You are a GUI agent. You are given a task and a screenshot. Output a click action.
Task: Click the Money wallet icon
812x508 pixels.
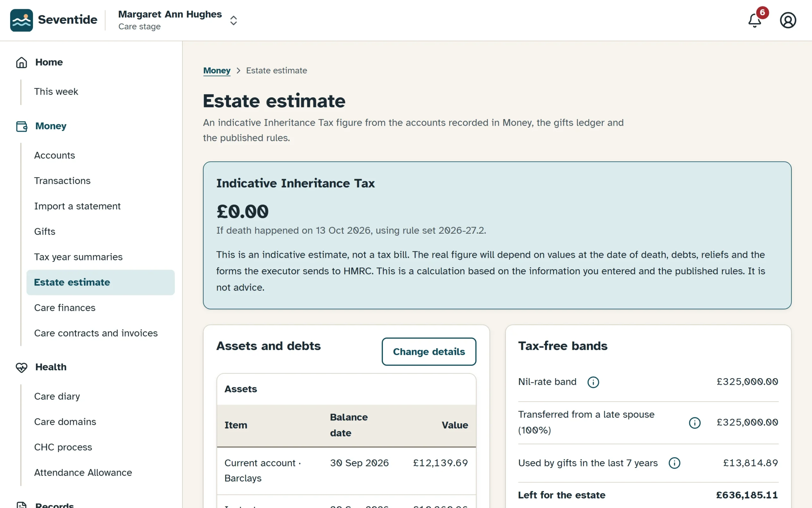click(x=22, y=126)
